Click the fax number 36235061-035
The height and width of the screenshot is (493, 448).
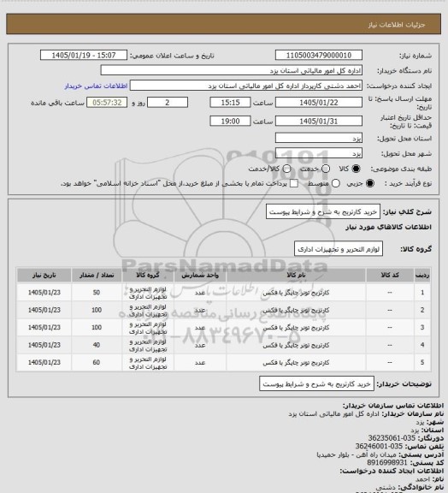[x=392, y=438]
